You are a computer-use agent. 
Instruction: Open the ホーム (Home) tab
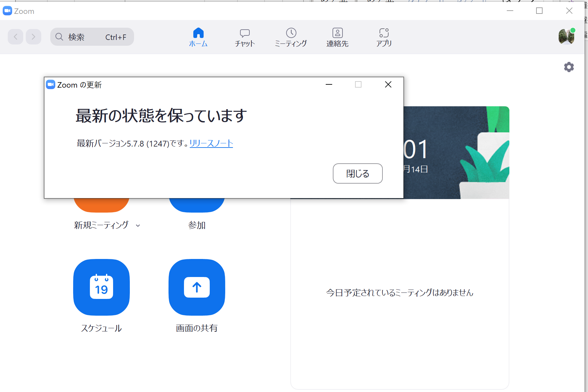(198, 37)
